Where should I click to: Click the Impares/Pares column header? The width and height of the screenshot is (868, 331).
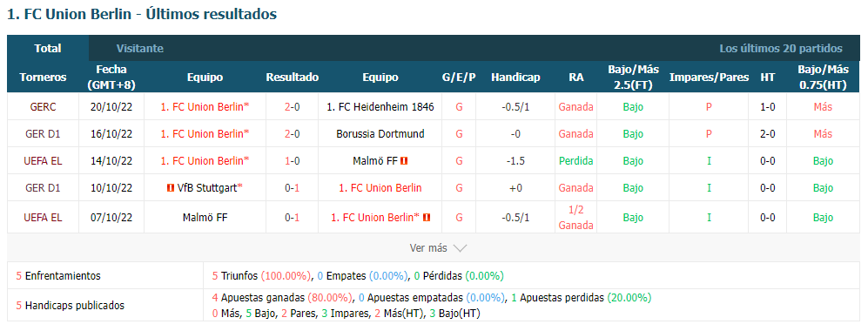[709, 77]
